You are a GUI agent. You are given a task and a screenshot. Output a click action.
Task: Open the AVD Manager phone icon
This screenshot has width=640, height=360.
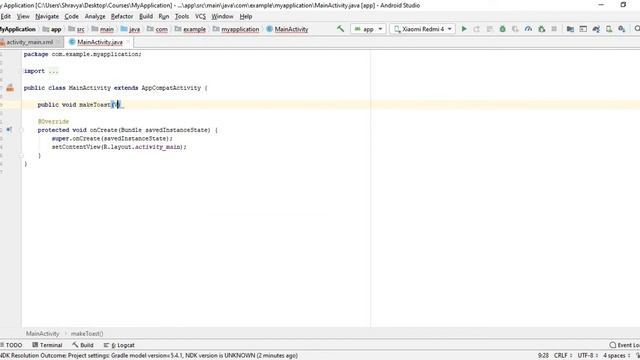coord(609,29)
